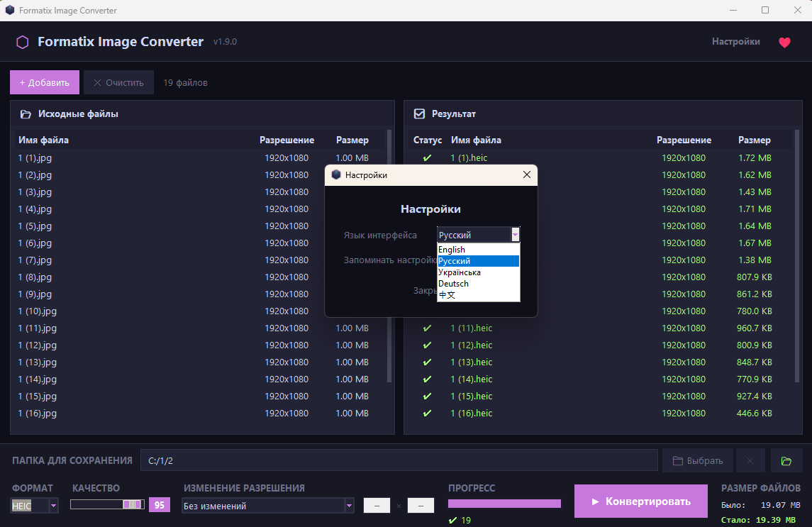Image resolution: width=812 pixels, height=527 pixels.
Task: Click the resolution width field
Action: (377, 505)
